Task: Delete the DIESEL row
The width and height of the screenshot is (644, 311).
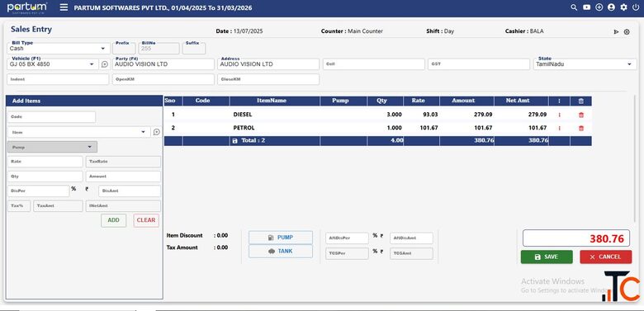Action: point(580,115)
